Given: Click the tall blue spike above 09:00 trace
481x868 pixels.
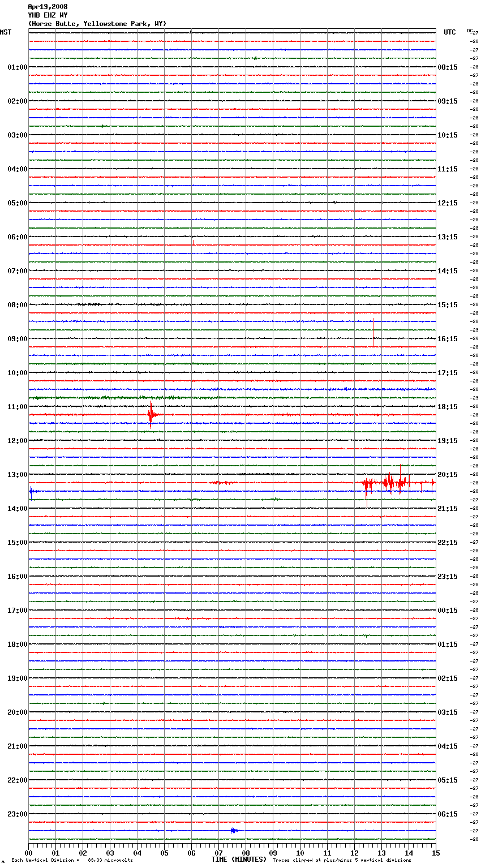Looking at the screenshot, I should tap(373, 333).
